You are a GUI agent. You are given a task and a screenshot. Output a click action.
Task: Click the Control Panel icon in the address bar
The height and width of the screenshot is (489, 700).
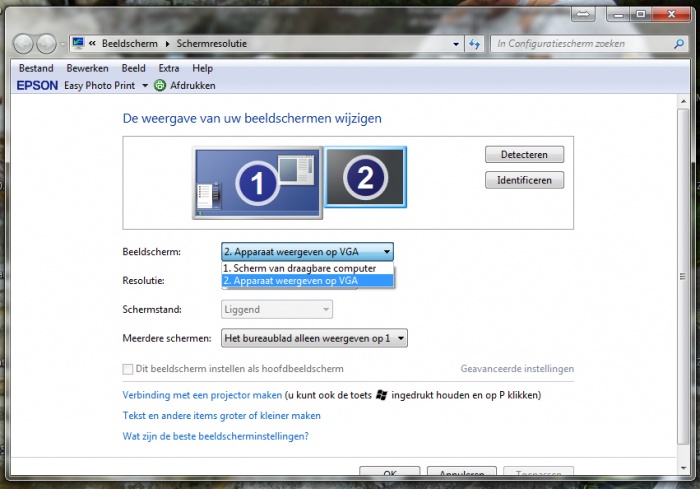pos(79,43)
